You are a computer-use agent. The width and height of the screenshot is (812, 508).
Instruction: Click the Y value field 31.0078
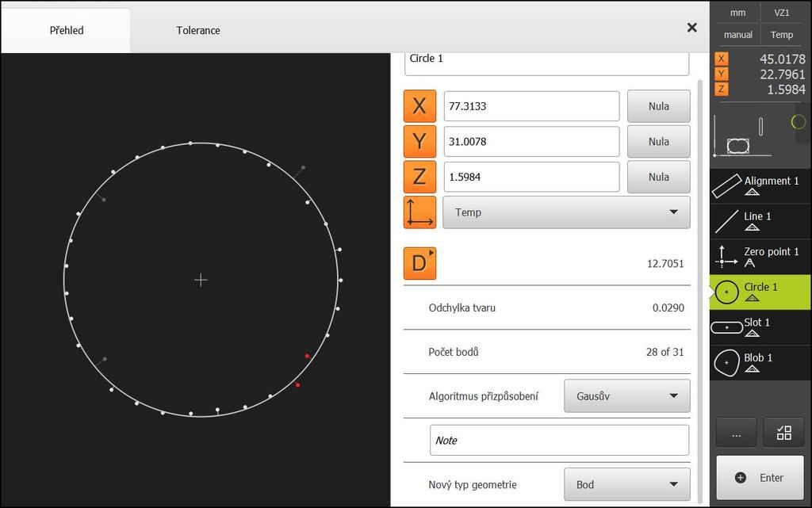coord(531,141)
